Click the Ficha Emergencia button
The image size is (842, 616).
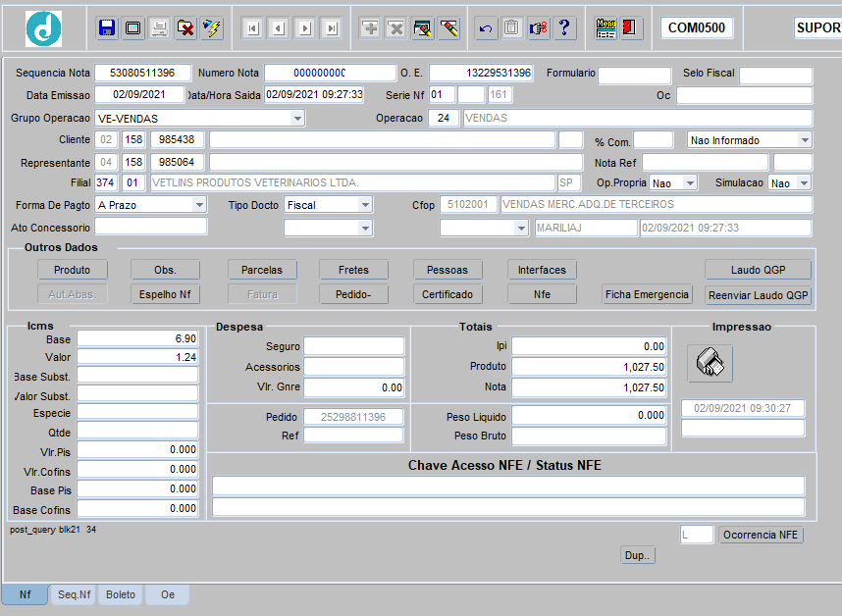coord(647,294)
